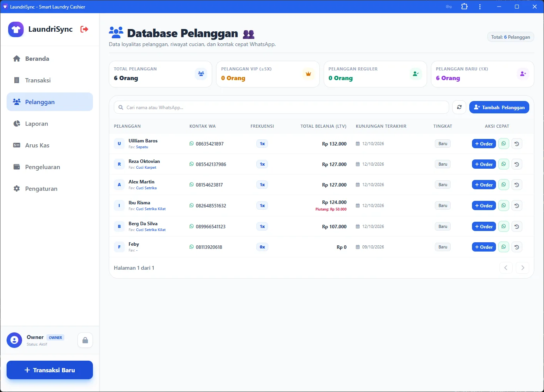View history icon for Reza Oktovian
This screenshot has width=544, height=392.
pos(517,164)
